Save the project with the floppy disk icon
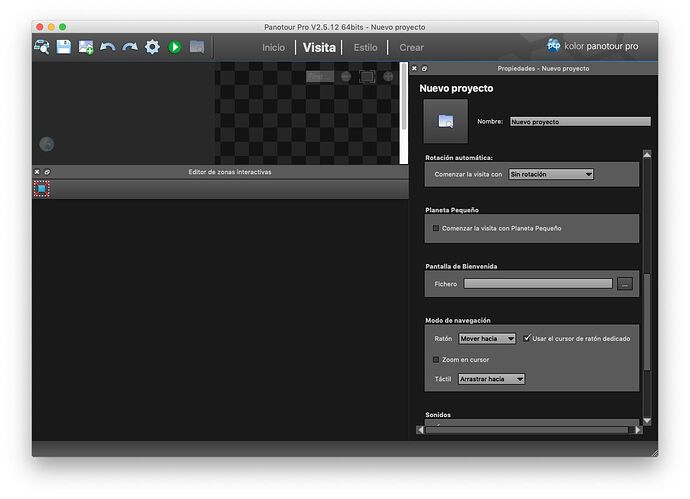The width and height of the screenshot is (690, 499). pos(64,47)
